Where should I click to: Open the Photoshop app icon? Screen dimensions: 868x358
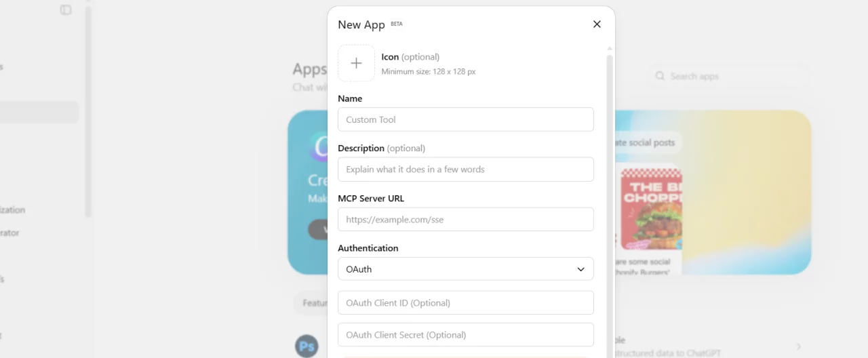pos(307,346)
